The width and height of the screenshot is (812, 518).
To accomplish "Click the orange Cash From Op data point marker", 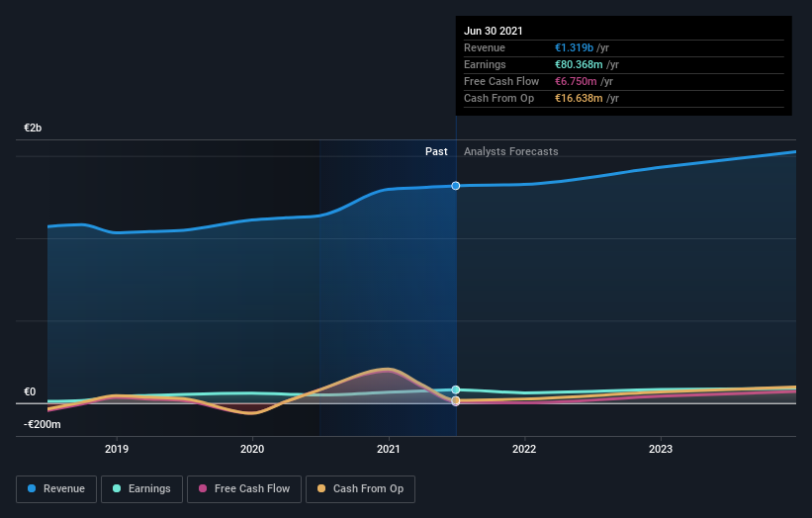I will 456,400.
